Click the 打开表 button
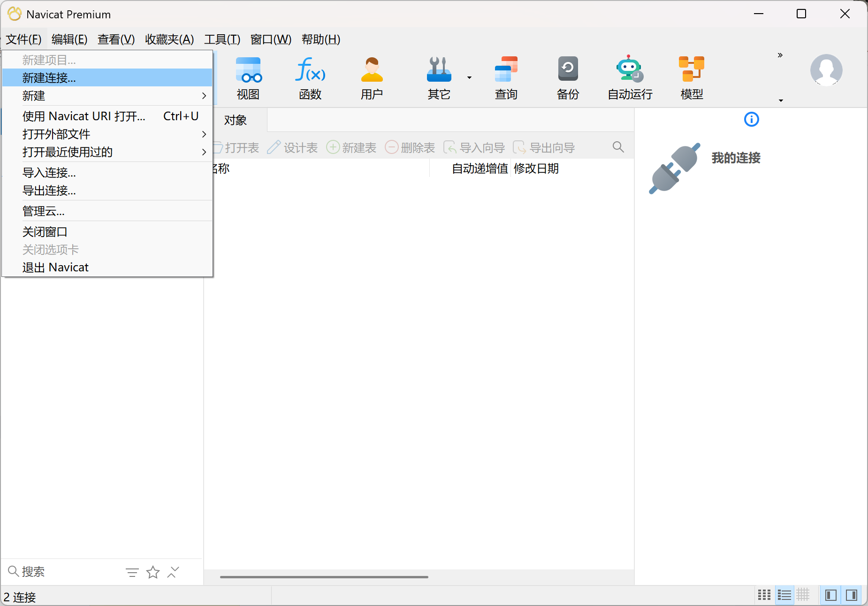Image resolution: width=868 pixels, height=606 pixels. 236,147
